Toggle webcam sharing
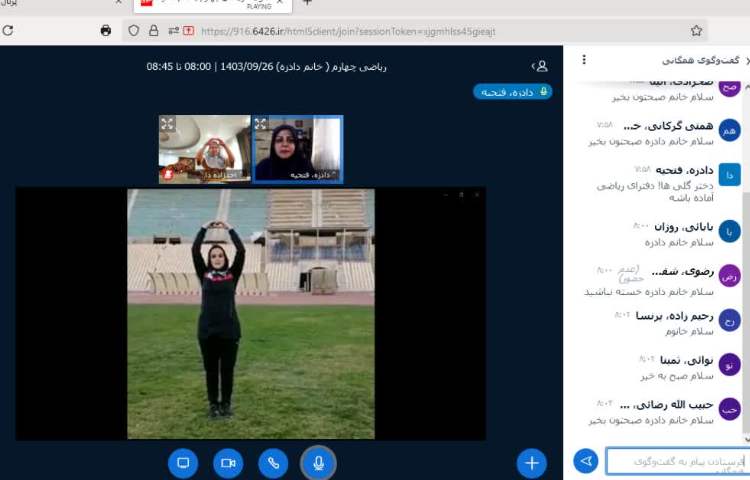This screenshot has width=750, height=480. 228,462
